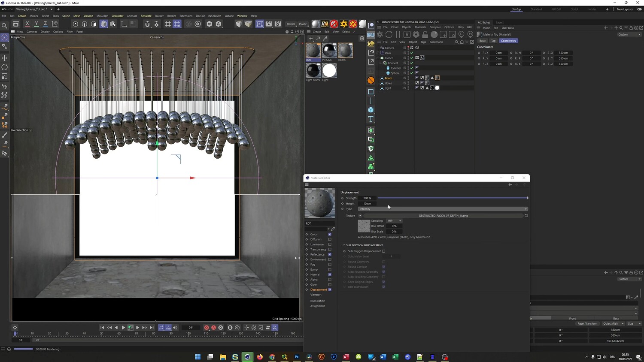Collapse the Connect object tree

(x=381, y=63)
